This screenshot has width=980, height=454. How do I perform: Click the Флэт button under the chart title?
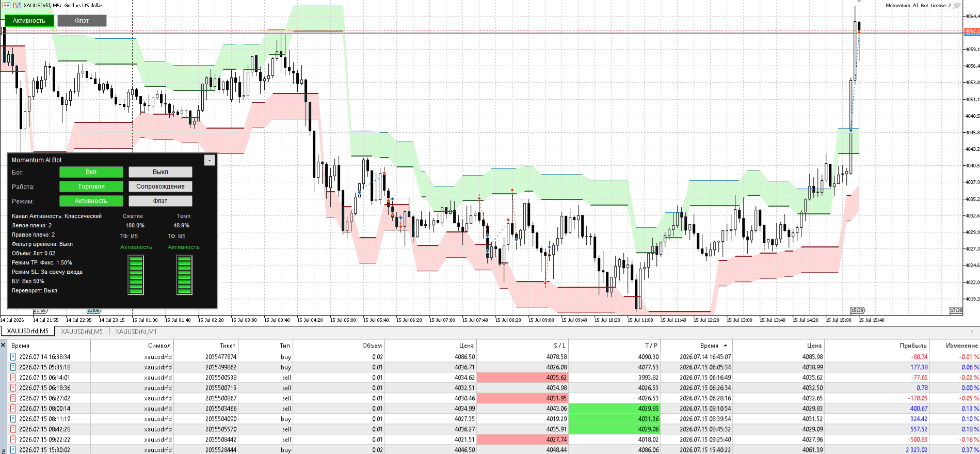click(x=82, y=21)
